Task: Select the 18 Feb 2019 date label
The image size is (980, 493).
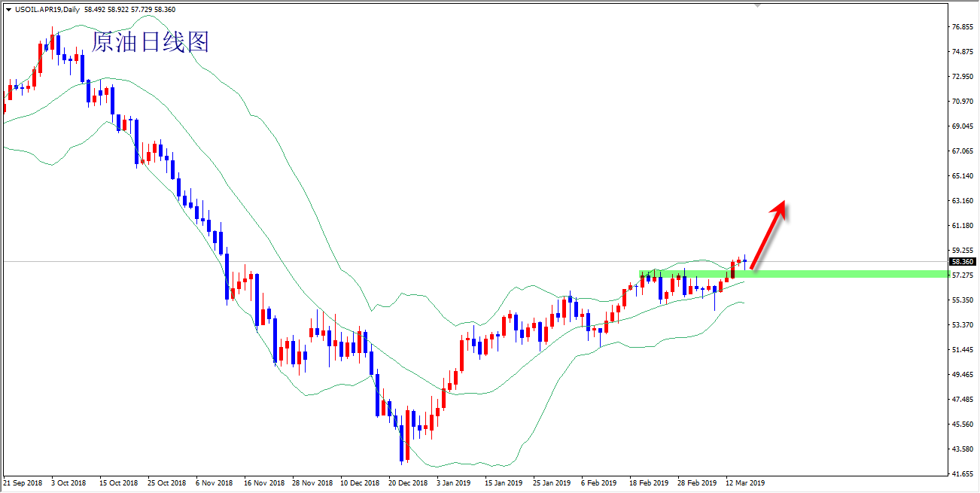Action: coord(649,482)
